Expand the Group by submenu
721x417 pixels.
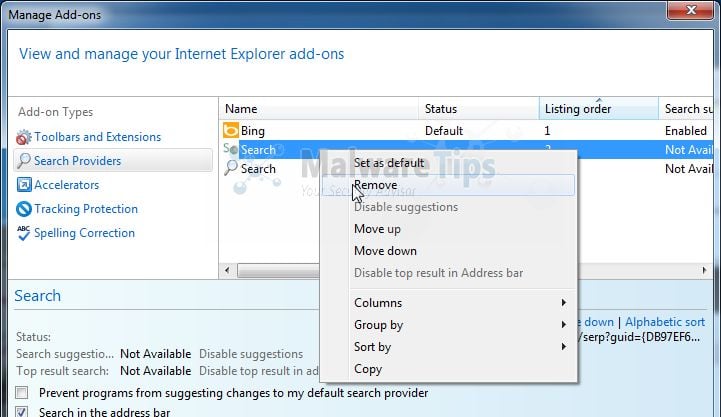(x=460, y=325)
